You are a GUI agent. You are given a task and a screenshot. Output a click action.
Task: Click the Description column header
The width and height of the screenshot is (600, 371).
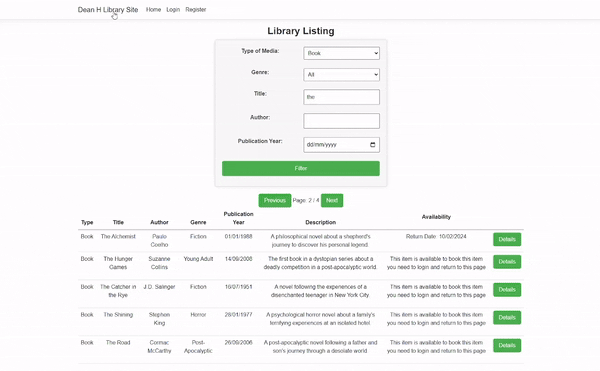pos(321,222)
